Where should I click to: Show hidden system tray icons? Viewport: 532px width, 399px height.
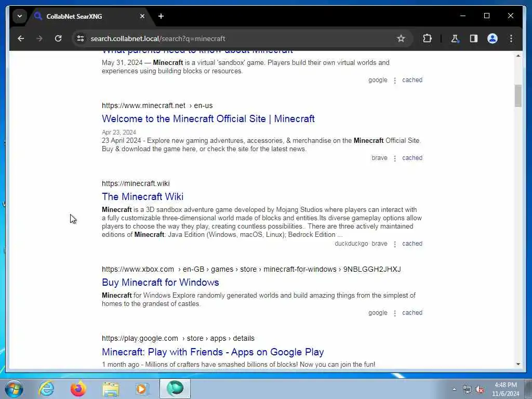tap(454, 390)
